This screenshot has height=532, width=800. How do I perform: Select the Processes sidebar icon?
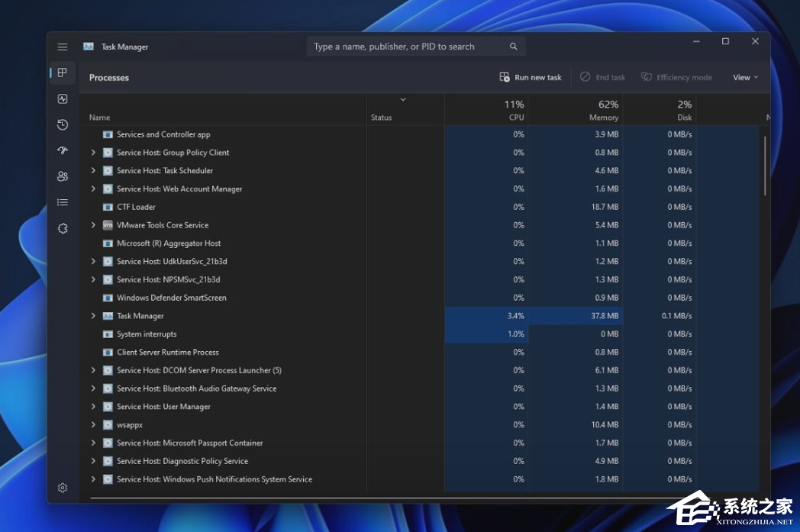pos(63,73)
